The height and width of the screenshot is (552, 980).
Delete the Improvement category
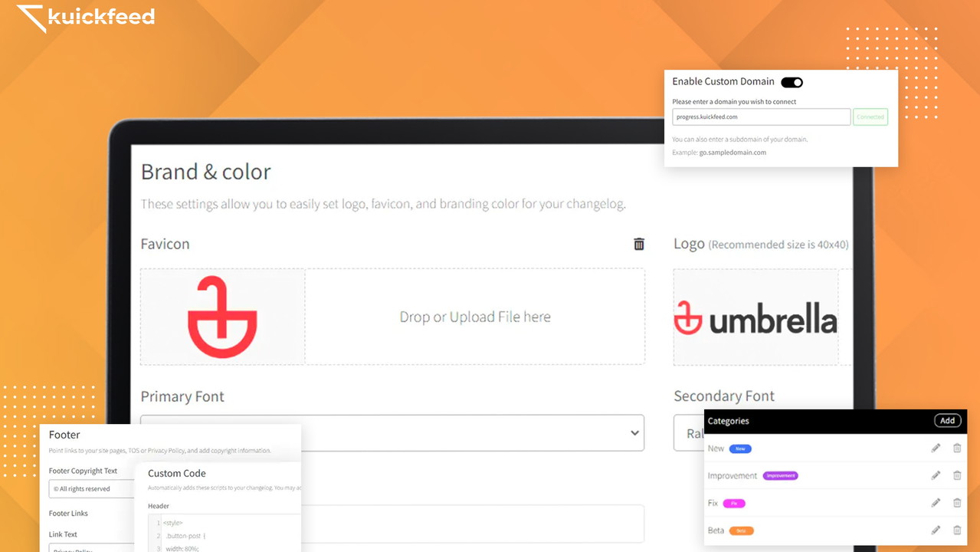tap(957, 475)
